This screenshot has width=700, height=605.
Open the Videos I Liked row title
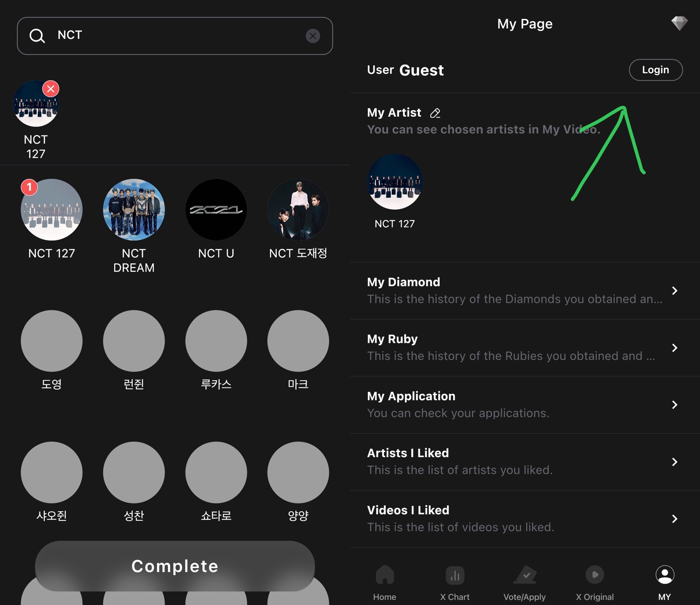408,510
